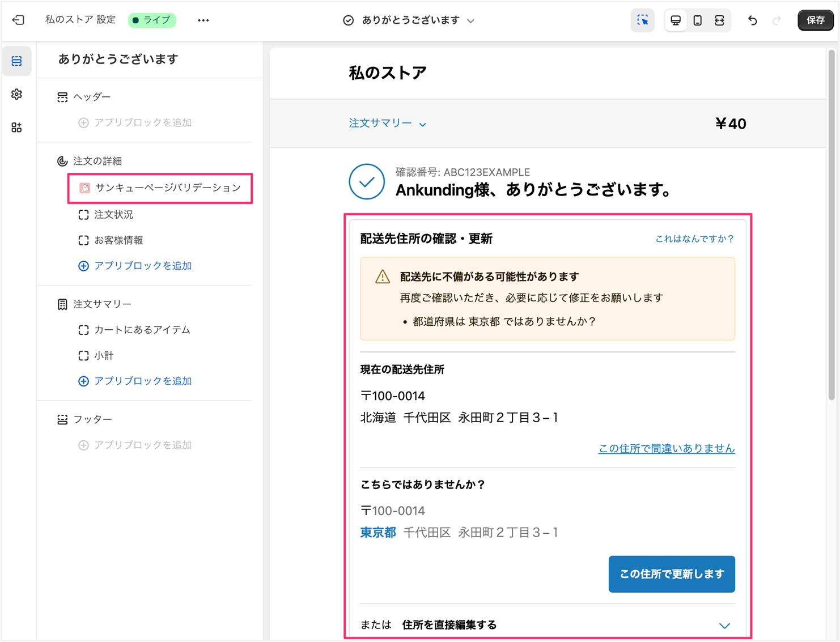Click the この住所で間違いありません link
This screenshot has height=642, width=840.
point(667,449)
